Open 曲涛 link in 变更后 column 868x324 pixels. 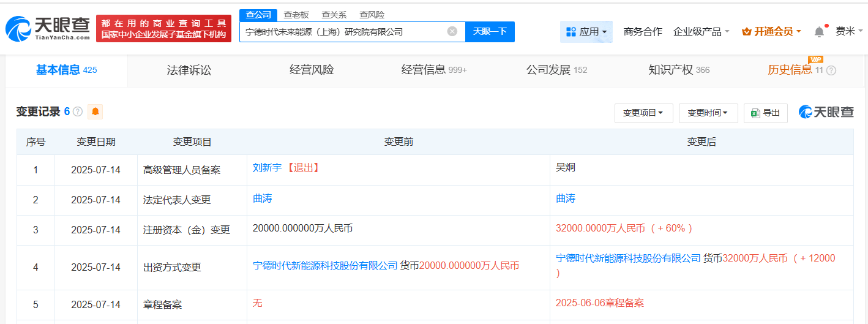[566, 198]
